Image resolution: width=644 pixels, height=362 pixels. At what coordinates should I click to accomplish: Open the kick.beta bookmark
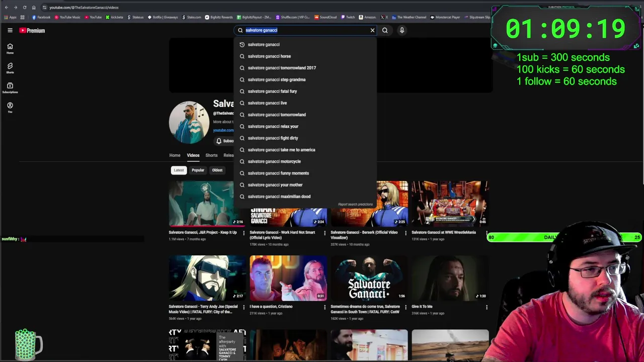coord(115,17)
